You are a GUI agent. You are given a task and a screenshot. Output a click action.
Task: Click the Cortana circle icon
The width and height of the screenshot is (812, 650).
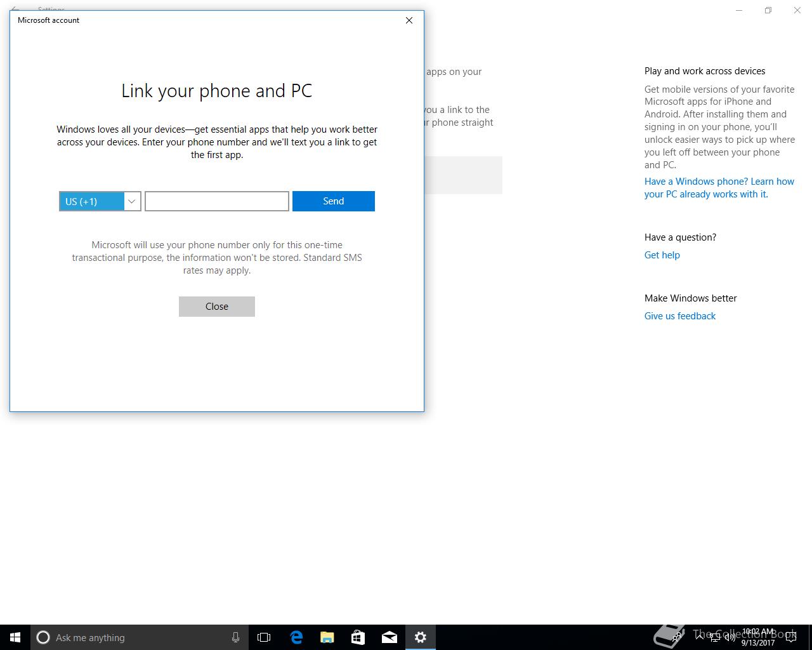(43, 637)
